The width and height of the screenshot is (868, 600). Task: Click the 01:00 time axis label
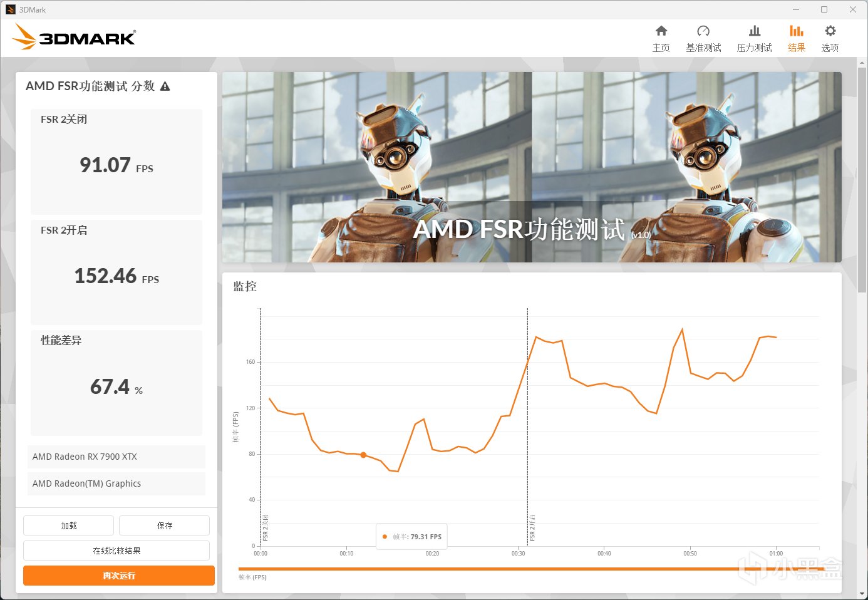click(776, 554)
